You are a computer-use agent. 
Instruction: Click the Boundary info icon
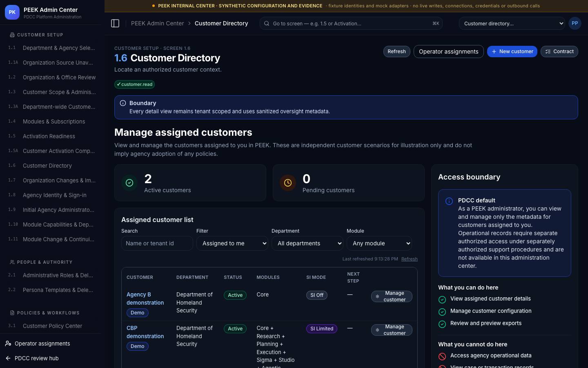pyautogui.click(x=123, y=103)
